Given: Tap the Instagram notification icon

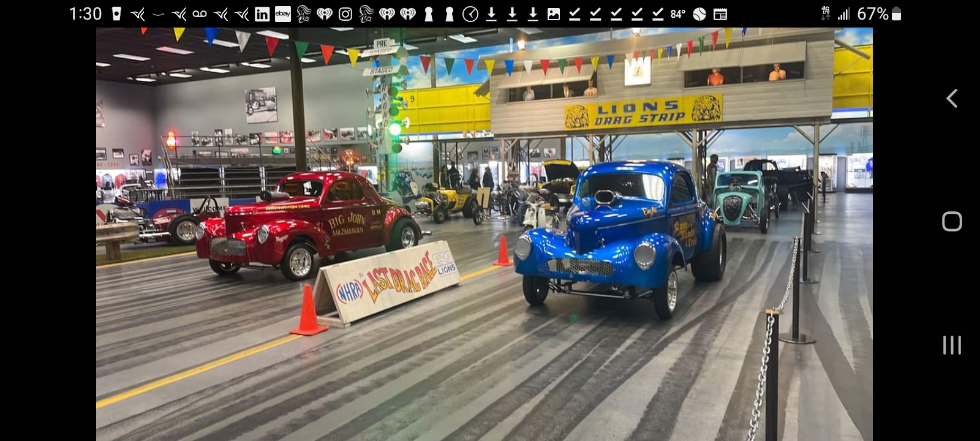Looking at the screenshot, I should click(x=345, y=14).
